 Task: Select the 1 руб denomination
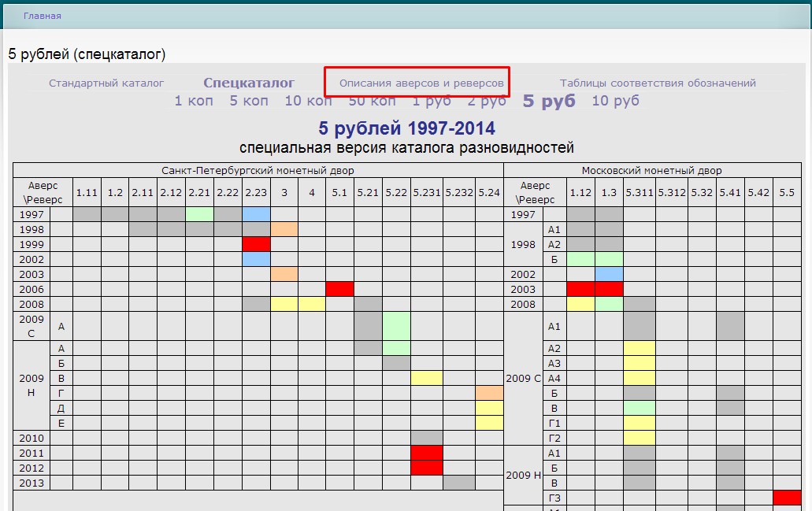pos(432,101)
